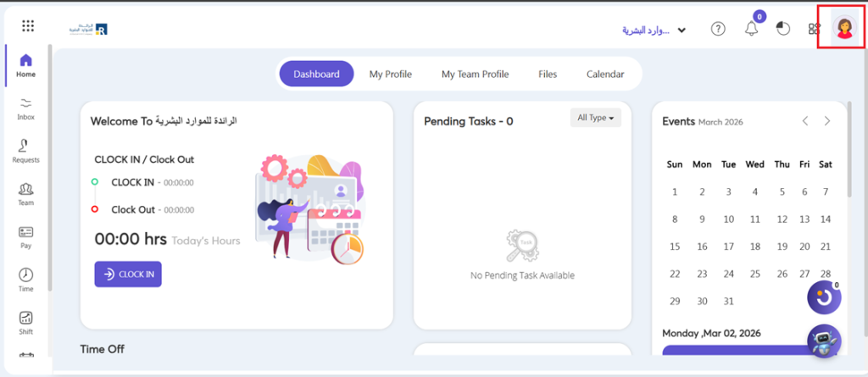This screenshot has width=868, height=377.
Task: Go to previous month in Events calendar
Action: [805, 121]
